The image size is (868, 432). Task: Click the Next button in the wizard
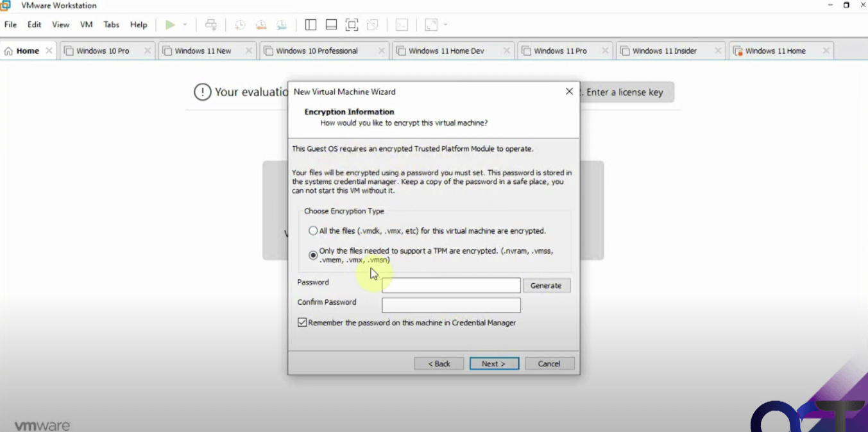tap(493, 363)
